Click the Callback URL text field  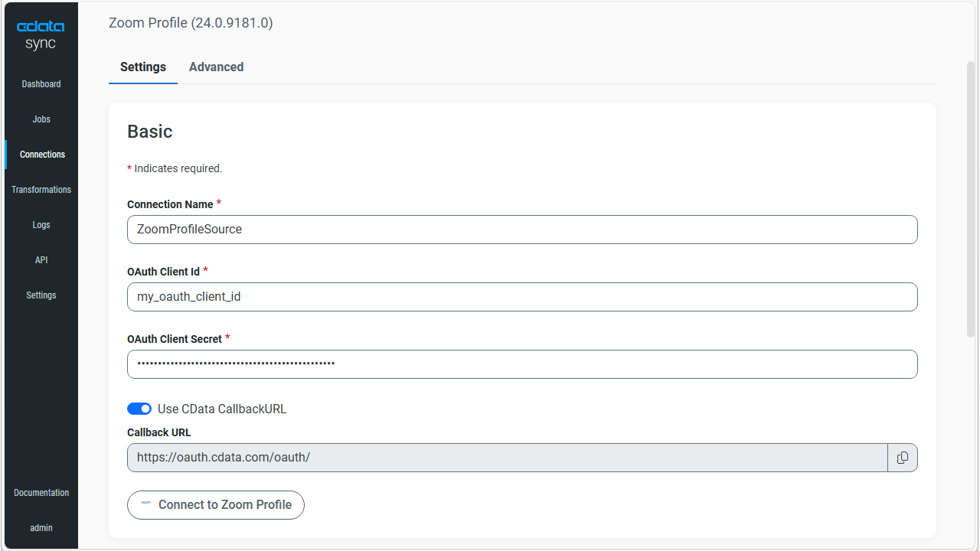(507, 458)
